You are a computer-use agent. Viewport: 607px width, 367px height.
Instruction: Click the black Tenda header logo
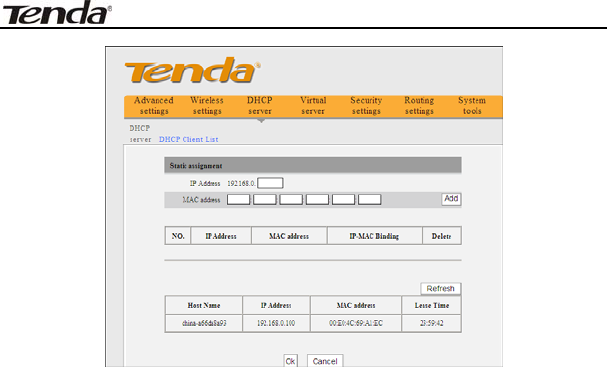click(x=57, y=12)
